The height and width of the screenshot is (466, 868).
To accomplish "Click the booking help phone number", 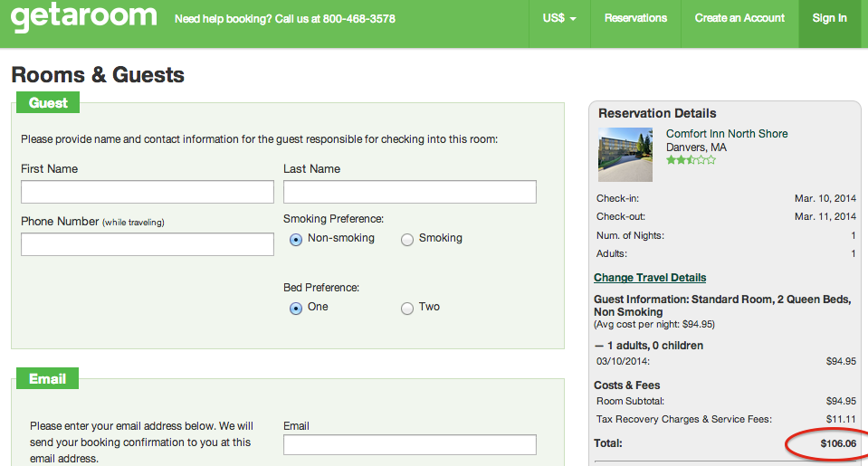I will pos(359,19).
